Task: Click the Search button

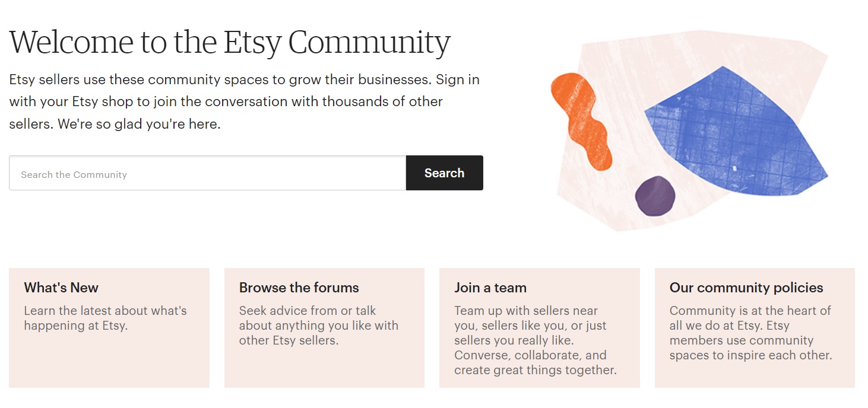Action: pyautogui.click(x=443, y=173)
